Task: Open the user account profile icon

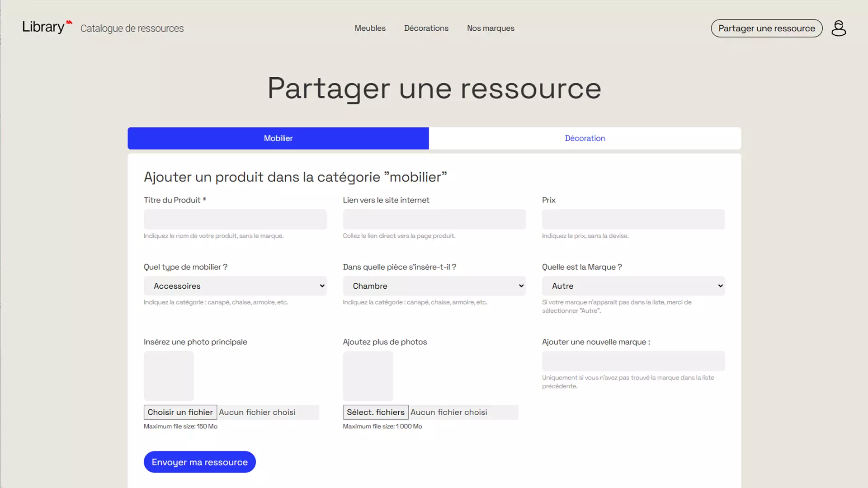Action: click(x=838, y=28)
